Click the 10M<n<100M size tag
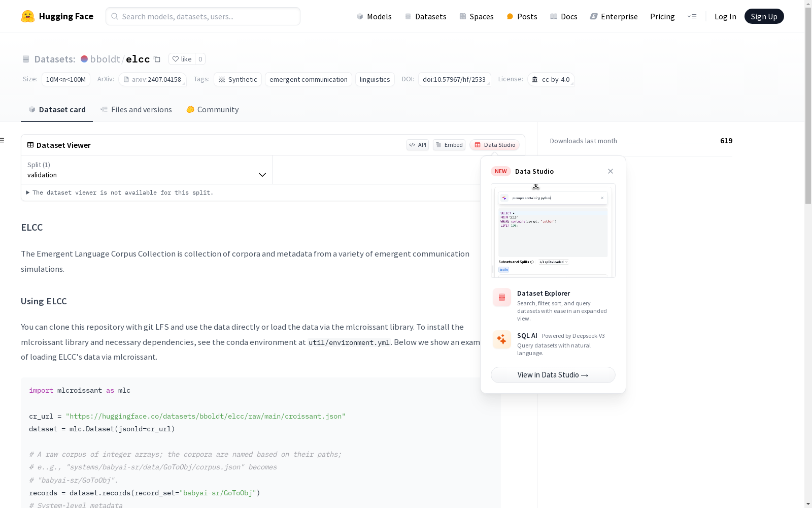Image resolution: width=812 pixels, height=508 pixels. [66, 79]
